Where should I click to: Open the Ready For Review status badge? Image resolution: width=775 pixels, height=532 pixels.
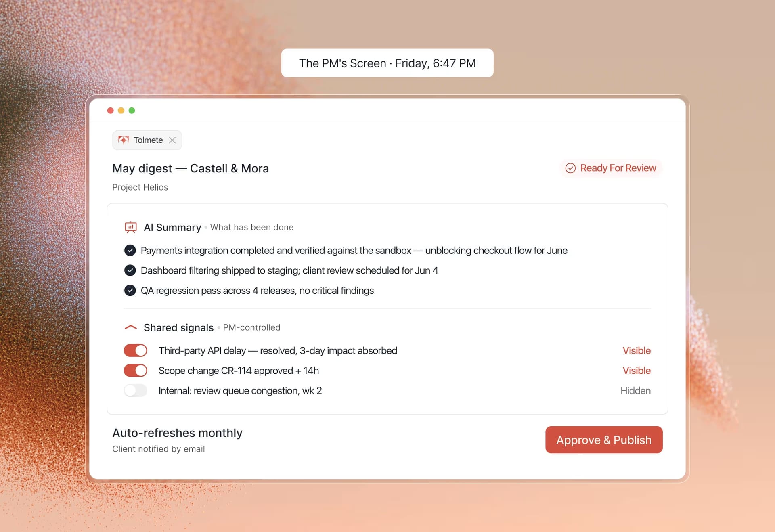(x=611, y=168)
